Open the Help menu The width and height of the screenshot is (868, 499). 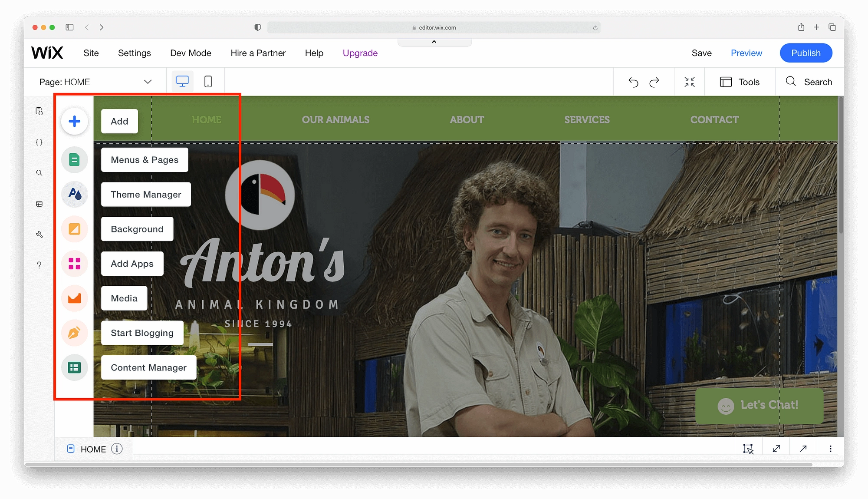pyautogui.click(x=314, y=53)
